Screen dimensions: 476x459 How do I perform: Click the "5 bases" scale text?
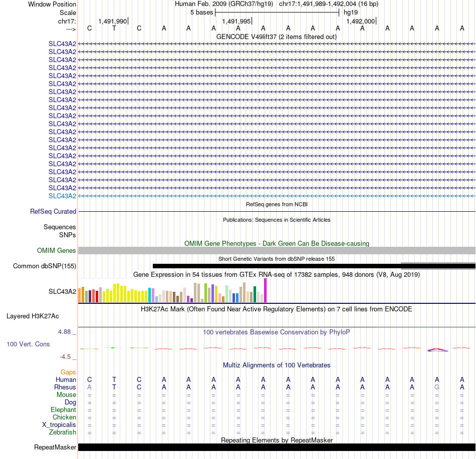point(201,13)
